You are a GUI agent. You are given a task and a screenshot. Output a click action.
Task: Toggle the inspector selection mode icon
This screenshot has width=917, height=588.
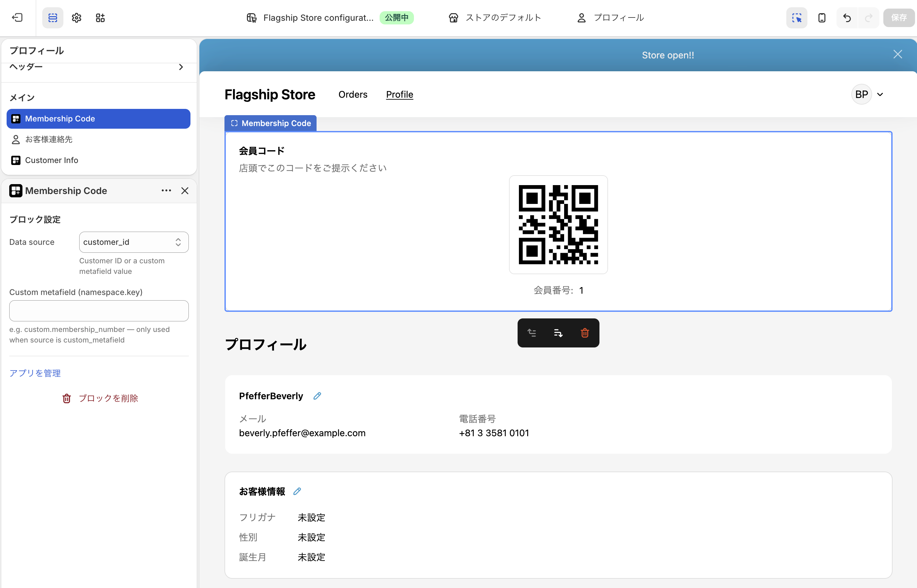point(797,17)
